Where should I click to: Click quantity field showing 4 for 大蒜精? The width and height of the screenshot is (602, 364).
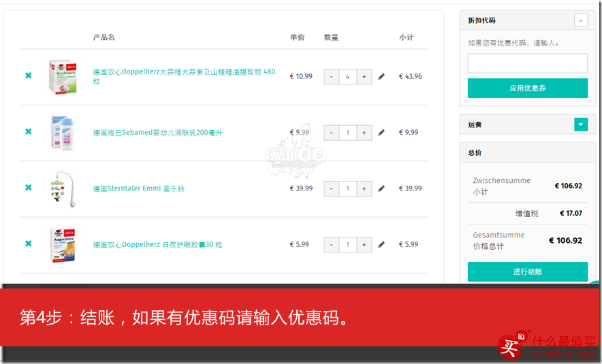[348, 77]
